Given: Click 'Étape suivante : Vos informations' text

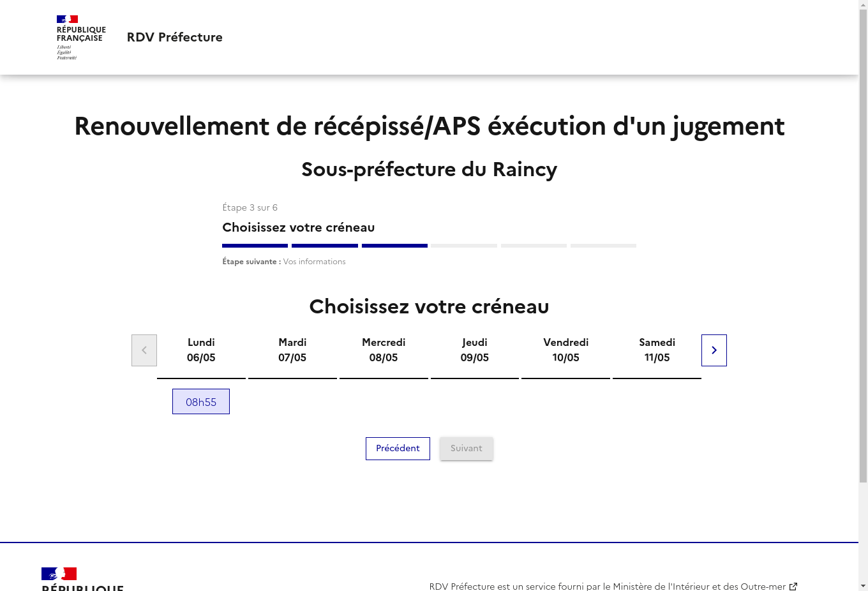Looking at the screenshot, I should coord(284,262).
